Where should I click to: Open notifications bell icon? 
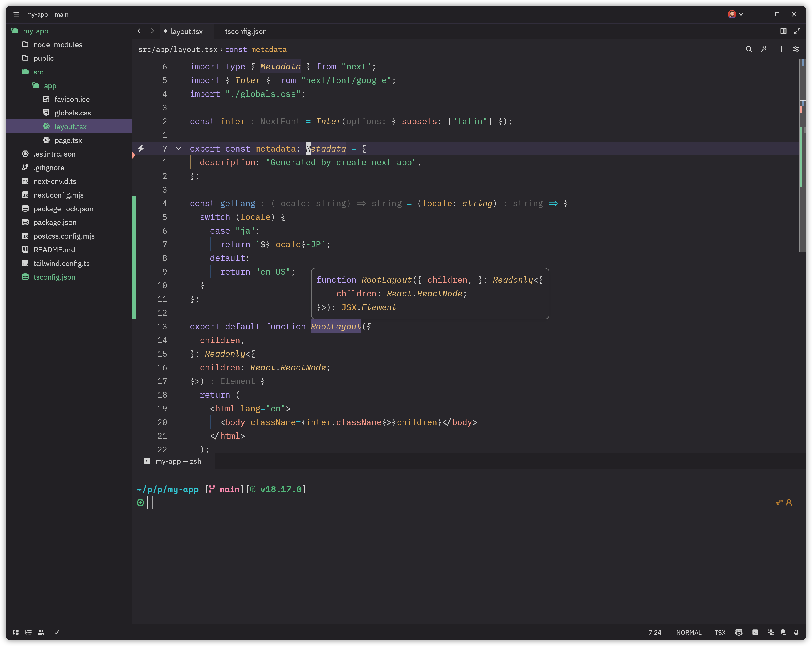[x=796, y=632]
